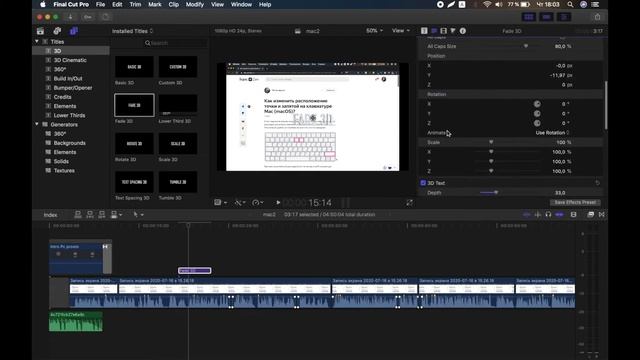Click Connect clip to primary storyline icon

coord(78,214)
